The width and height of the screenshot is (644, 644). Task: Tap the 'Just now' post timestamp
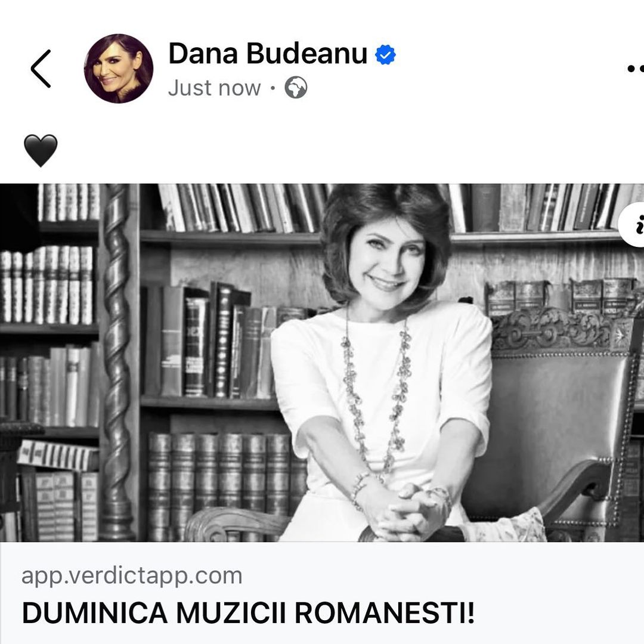[215, 88]
